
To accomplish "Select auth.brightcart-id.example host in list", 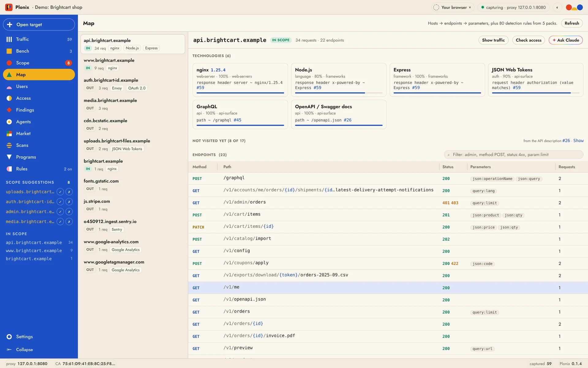I will (x=133, y=84).
